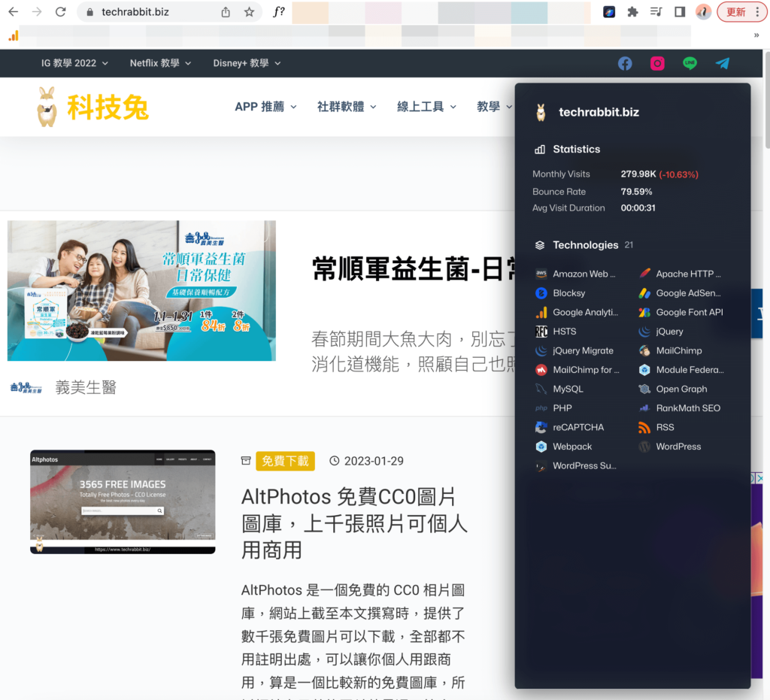This screenshot has width=770, height=700.
Task: Click the blue extension icon in toolbar
Action: [609, 12]
